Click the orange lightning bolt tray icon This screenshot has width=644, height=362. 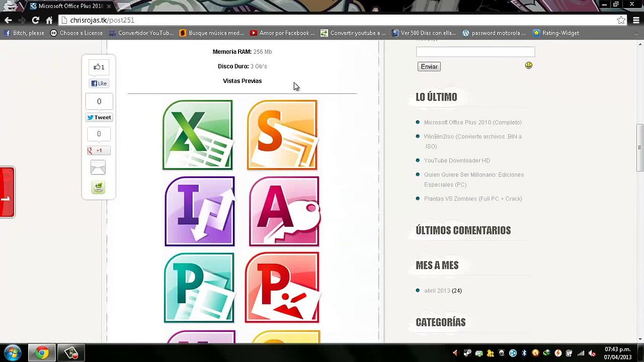pos(558,353)
